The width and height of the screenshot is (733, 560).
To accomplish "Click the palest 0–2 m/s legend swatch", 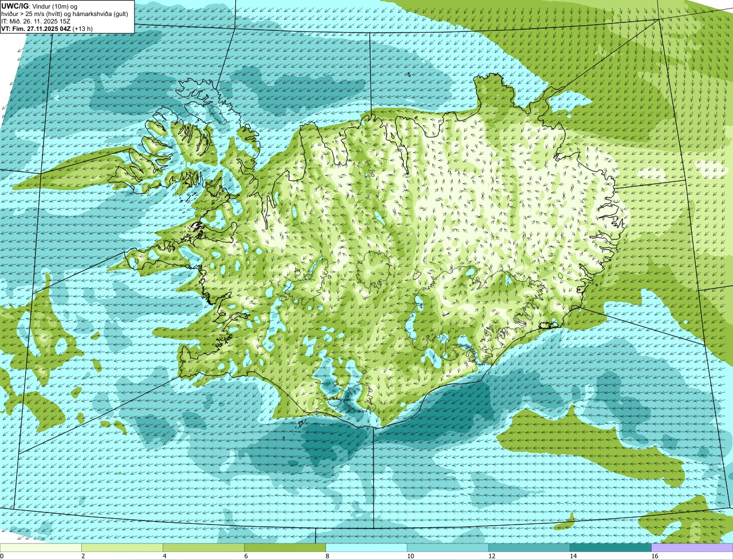I will (x=41, y=548).
